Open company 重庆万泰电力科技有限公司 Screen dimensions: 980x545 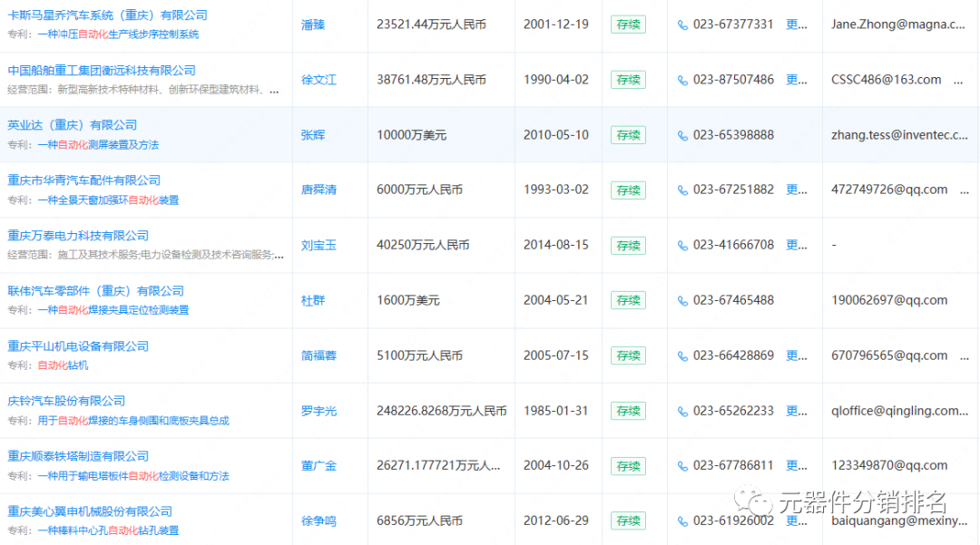click(x=78, y=236)
